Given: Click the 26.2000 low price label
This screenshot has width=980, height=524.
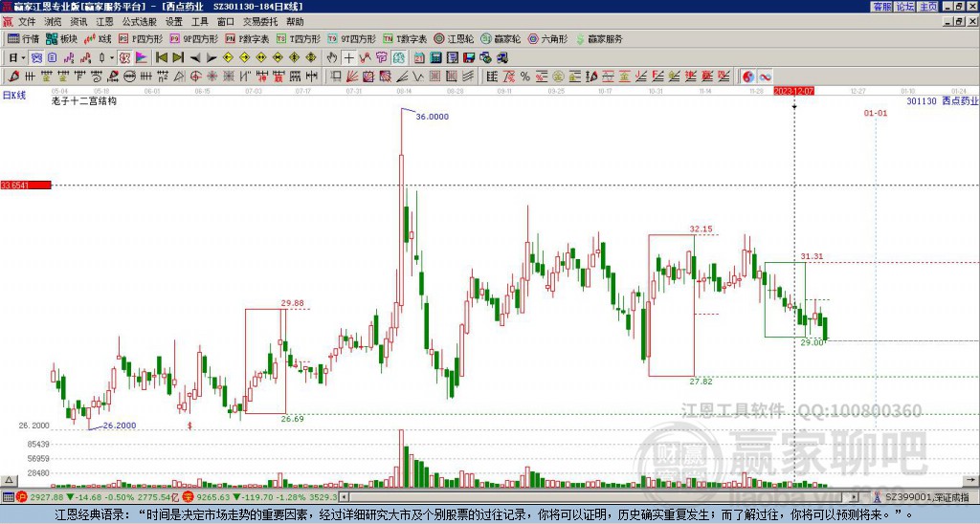Looking at the screenshot, I should (x=120, y=426).
